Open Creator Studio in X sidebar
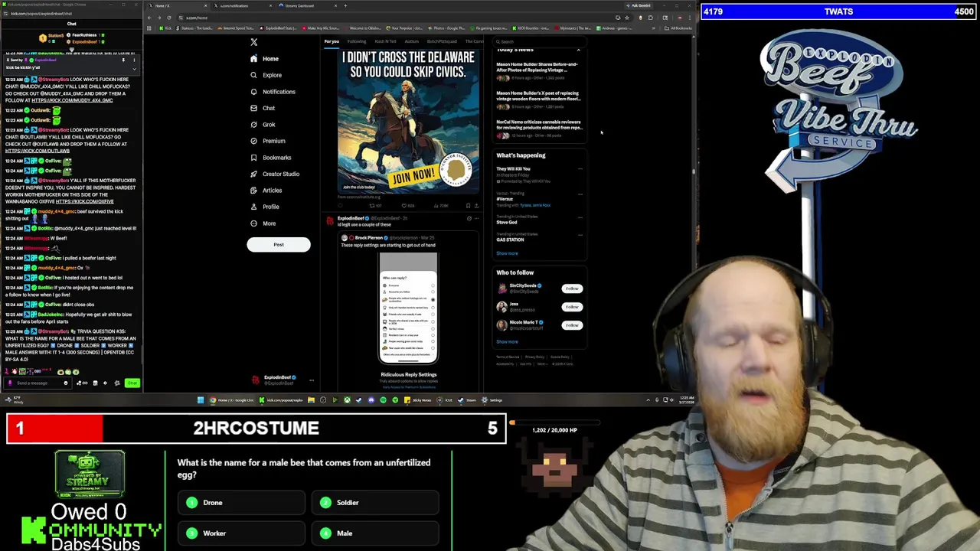980x551 pixels. click(x=274, y=174)
